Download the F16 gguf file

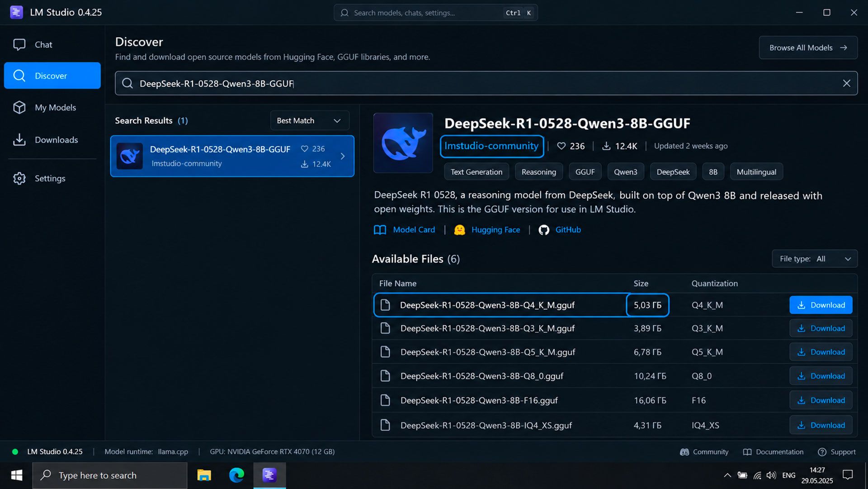[821, 400]
